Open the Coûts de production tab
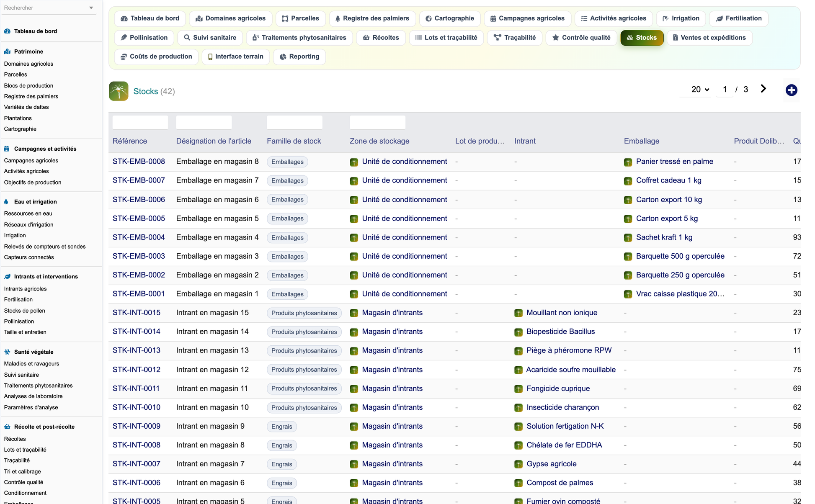This screenshot has height=504, width=815. [x=156, y=57]
